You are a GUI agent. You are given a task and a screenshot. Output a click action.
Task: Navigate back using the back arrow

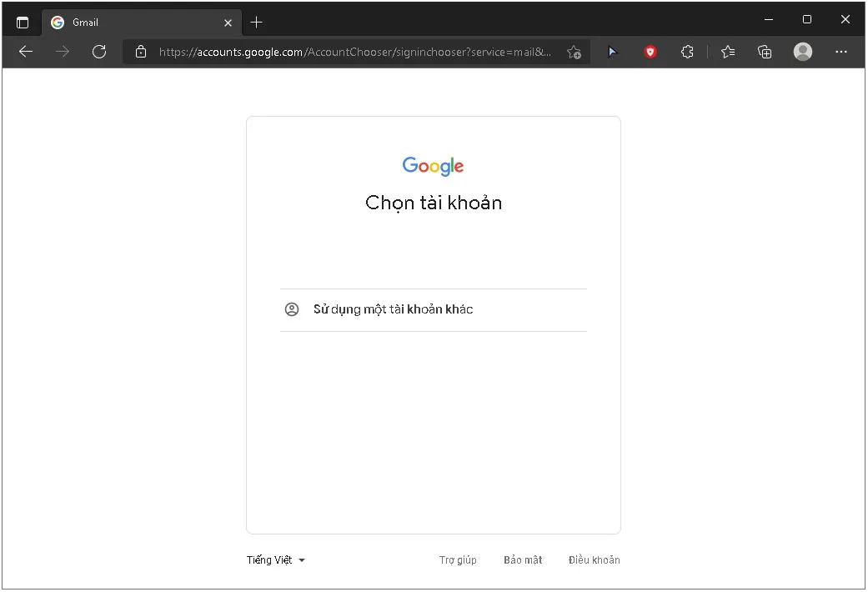point(25,52)
